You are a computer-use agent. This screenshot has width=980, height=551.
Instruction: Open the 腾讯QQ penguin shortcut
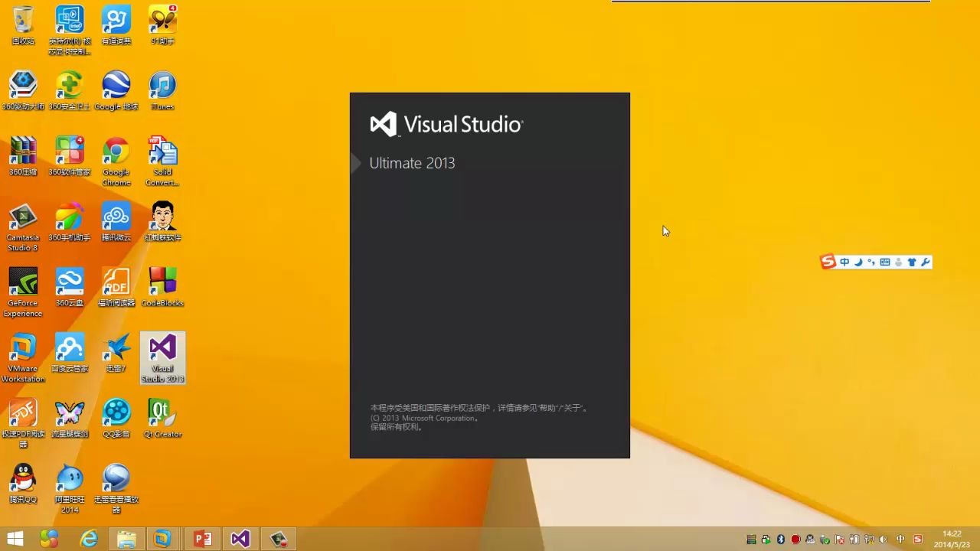click(23, 484)
